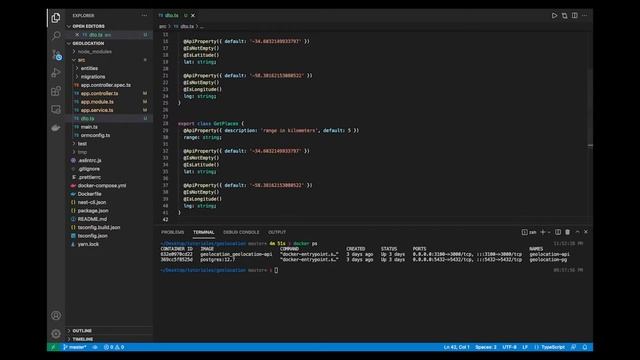Expand the tmp folder
This screenshot has height=360, width=640.
click(82, 152)
